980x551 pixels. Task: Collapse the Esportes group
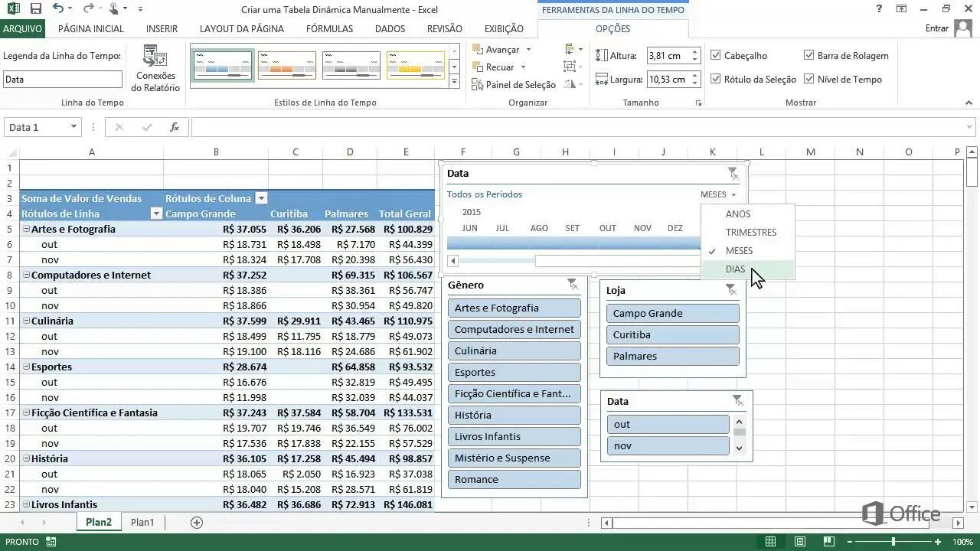[26, 367]
